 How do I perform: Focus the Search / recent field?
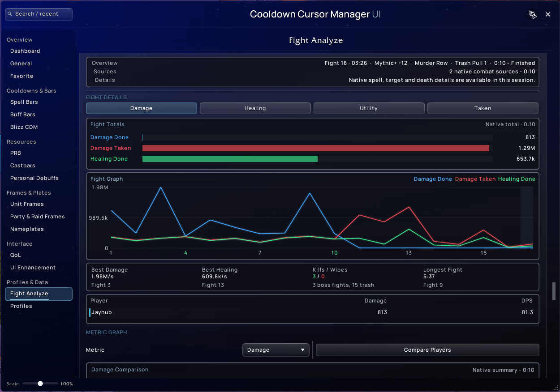39,14
